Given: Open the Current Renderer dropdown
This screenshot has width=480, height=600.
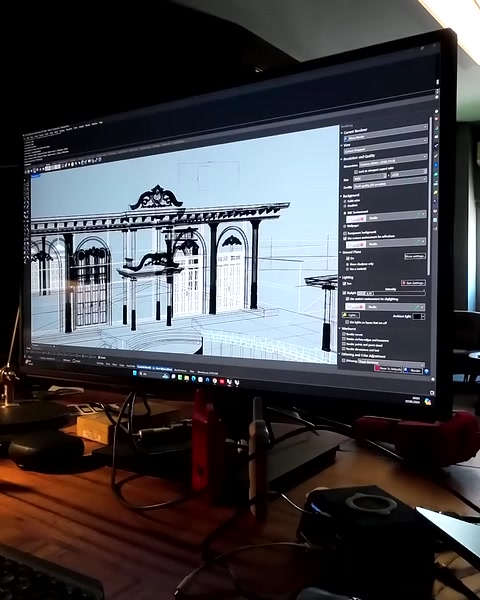Looking at the screenshot, I should 386,133.
